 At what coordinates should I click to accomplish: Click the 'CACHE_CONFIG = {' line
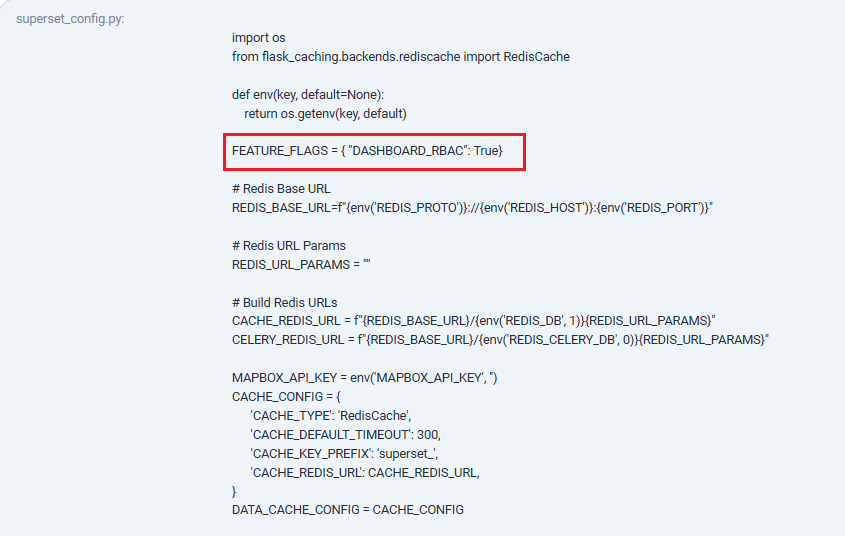[x=286, y=397]
